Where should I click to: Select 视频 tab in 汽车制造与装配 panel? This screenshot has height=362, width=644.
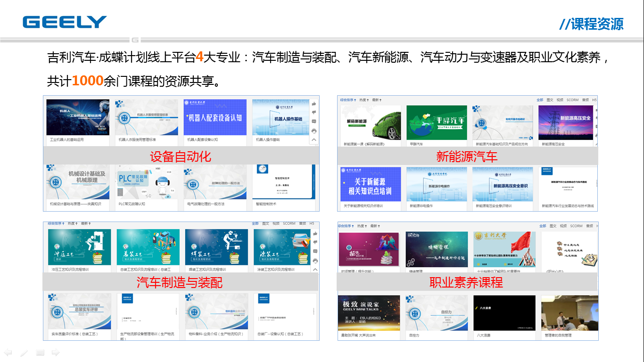click(276, 223)
